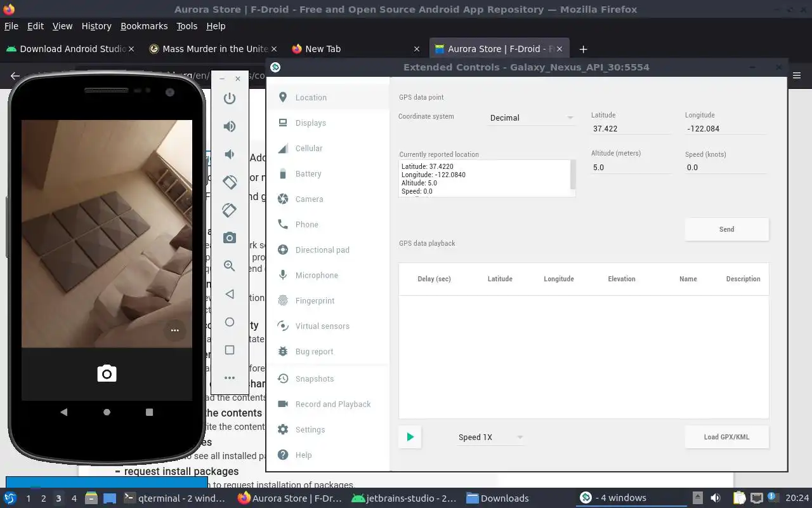Open Firefox Tools menu
The image size is (812, 508).
pyautogui.click(x=187, y=26)
